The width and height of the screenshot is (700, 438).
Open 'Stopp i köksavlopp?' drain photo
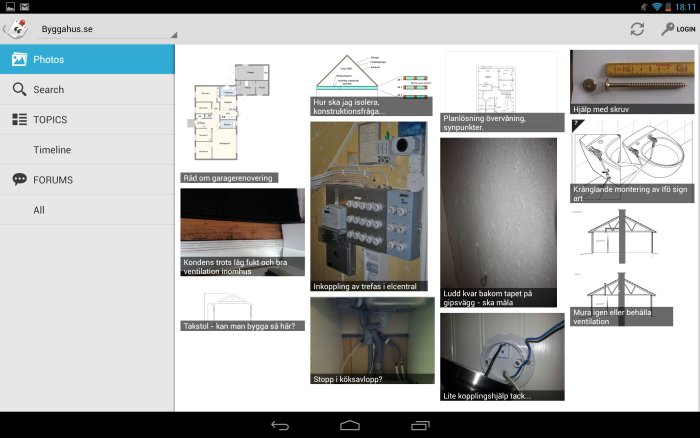click(372, 341)
